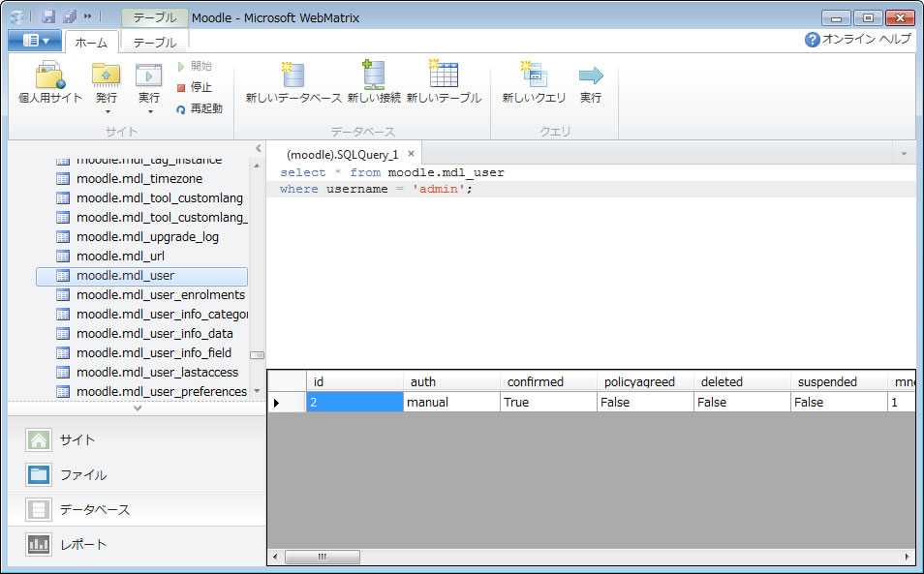
Task: Select moodle.mdl_user_enrolments in the tree
Action: tap(160, 295)
